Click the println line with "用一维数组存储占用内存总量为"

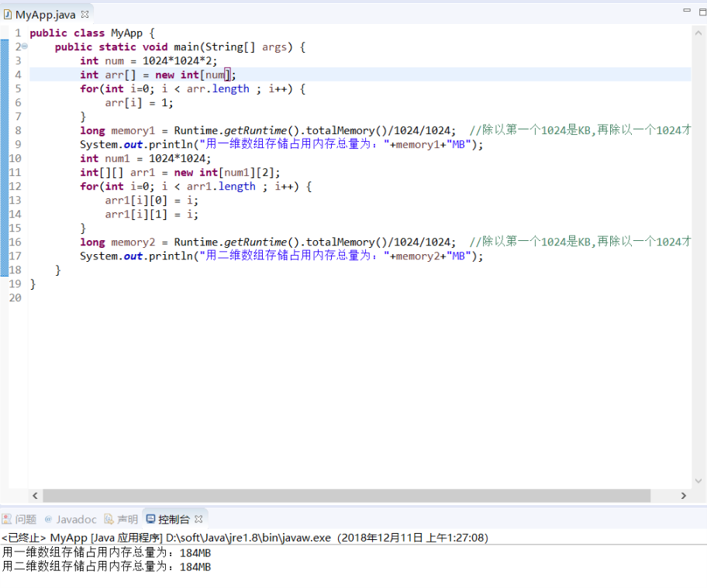click(281, 145)
